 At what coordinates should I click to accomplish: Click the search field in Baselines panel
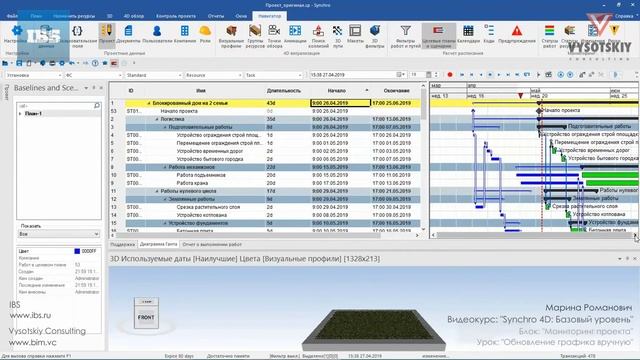click(x=59, y=106)
